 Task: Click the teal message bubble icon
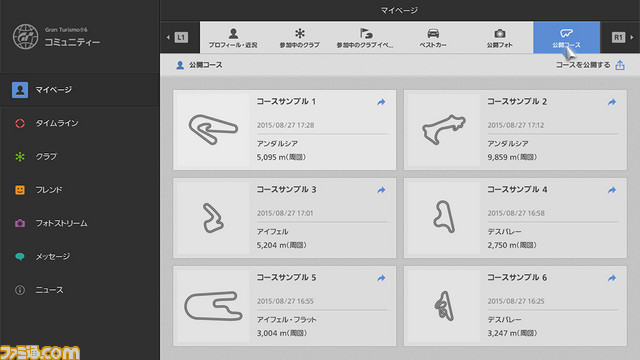click(x=20, y=257)
